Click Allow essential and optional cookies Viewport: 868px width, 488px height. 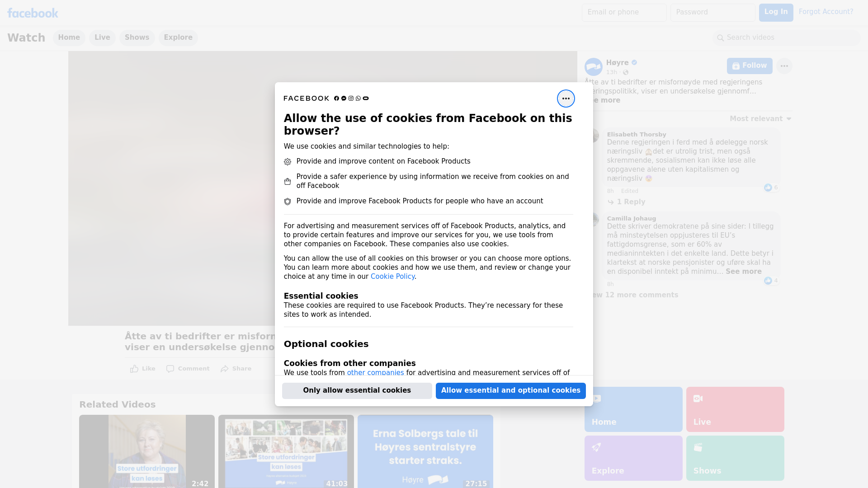511,391
